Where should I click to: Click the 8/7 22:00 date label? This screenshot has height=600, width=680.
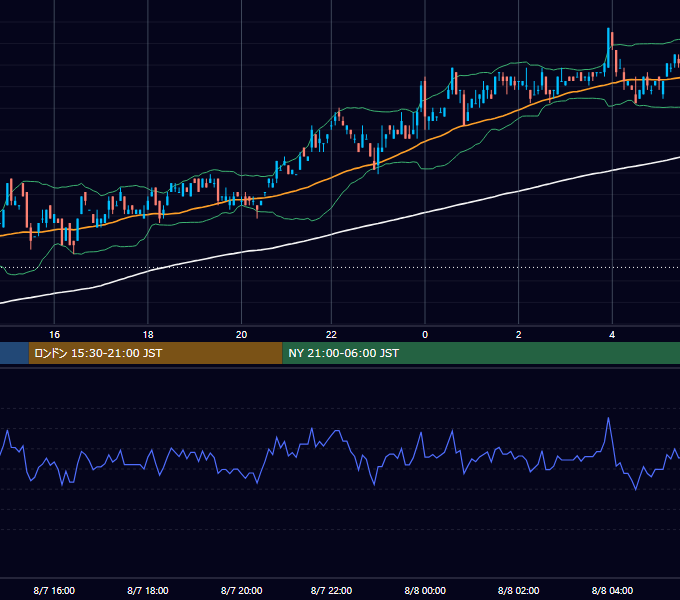[x=331, y=590]
